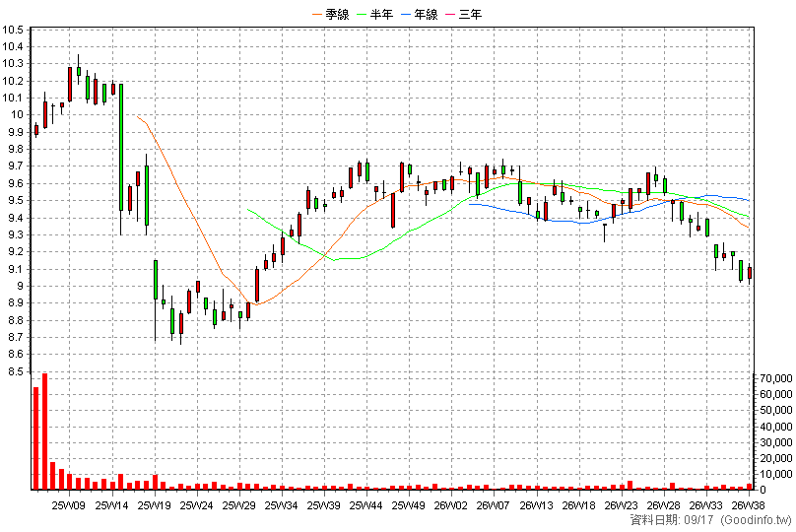Select the tallest red volume bar

click(44, 432)
